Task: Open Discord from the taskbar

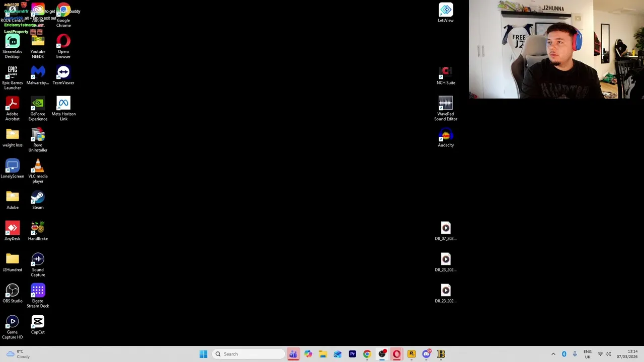Action: (426, 354)
